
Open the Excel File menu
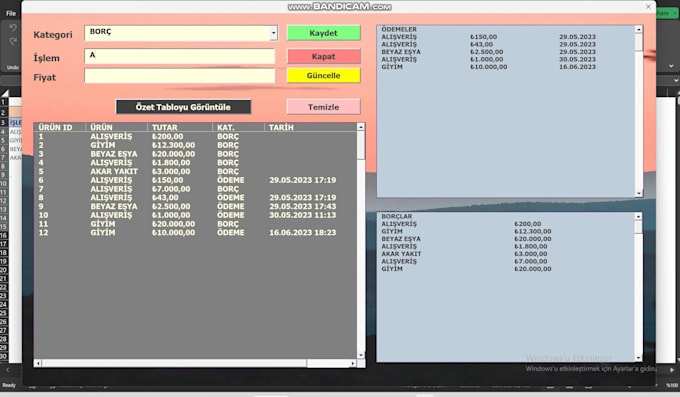click(11, 13)
